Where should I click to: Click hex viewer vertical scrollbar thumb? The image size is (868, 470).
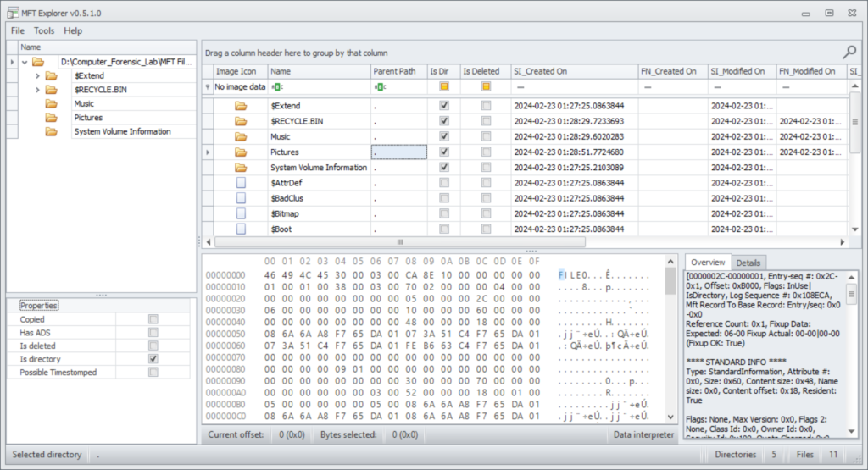[x=670, y=281]
